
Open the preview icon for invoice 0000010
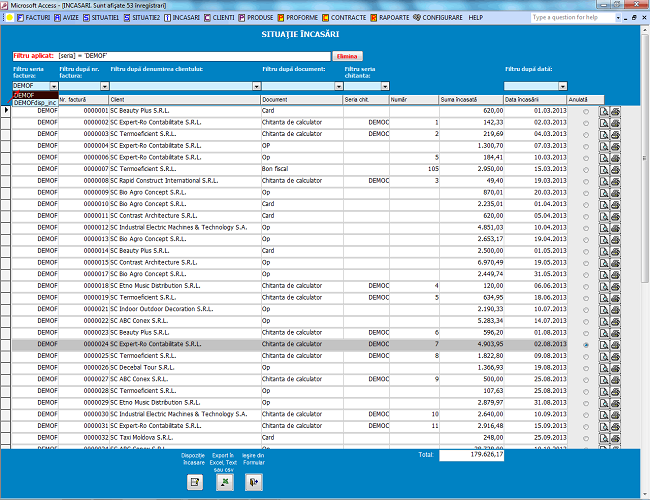tap(604, 204)
